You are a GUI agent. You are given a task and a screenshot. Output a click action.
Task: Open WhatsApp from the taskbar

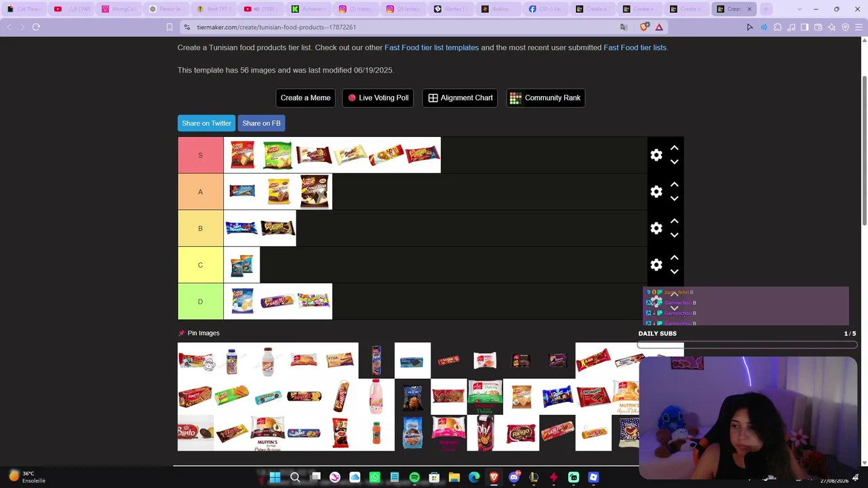374,477
